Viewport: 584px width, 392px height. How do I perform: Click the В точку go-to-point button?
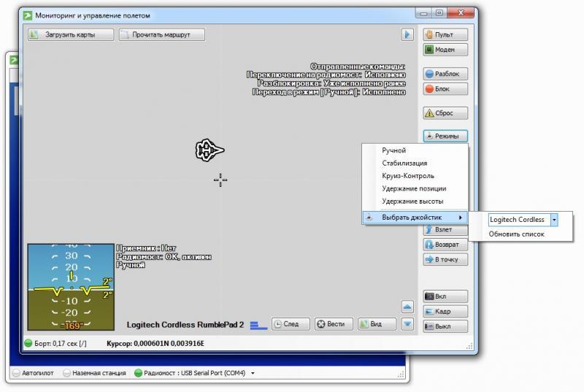tap(445, 259)
